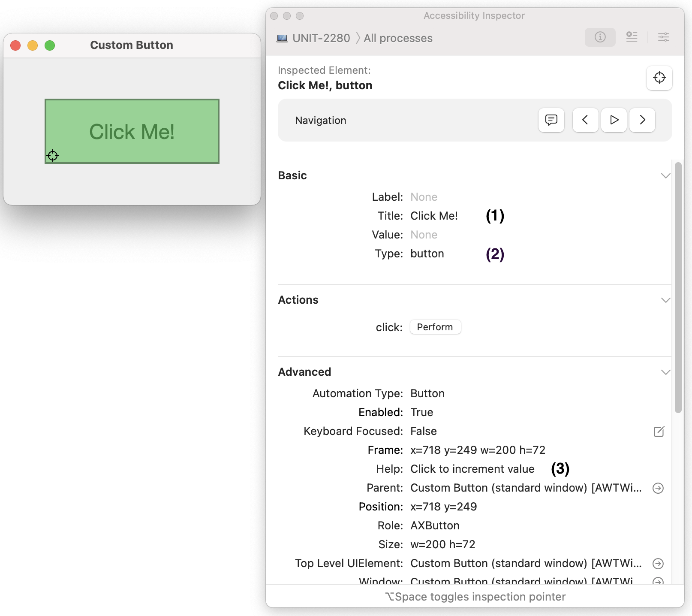Collapse the Advanced section

pyautogui.click(x=665, y=372)
